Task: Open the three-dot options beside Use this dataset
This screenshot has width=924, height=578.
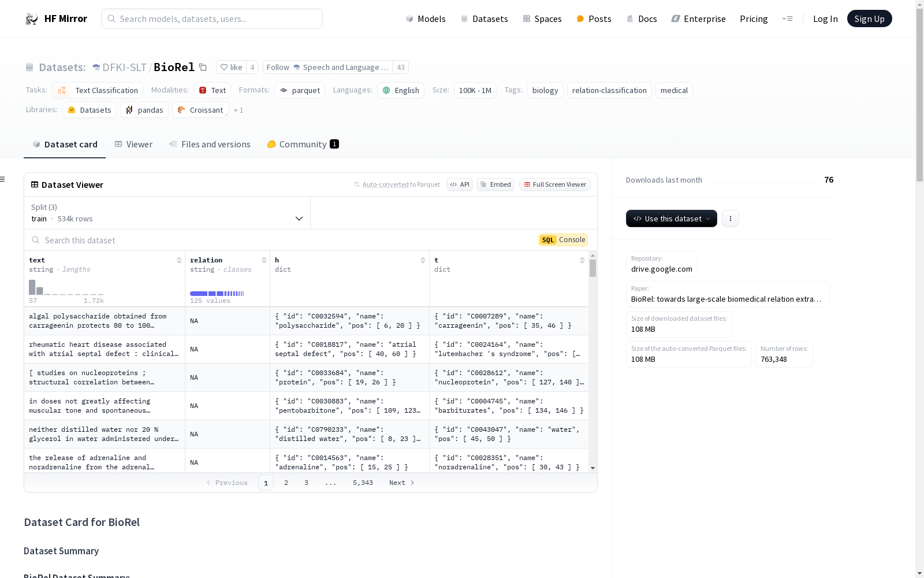Action: [x=731, y=218]
